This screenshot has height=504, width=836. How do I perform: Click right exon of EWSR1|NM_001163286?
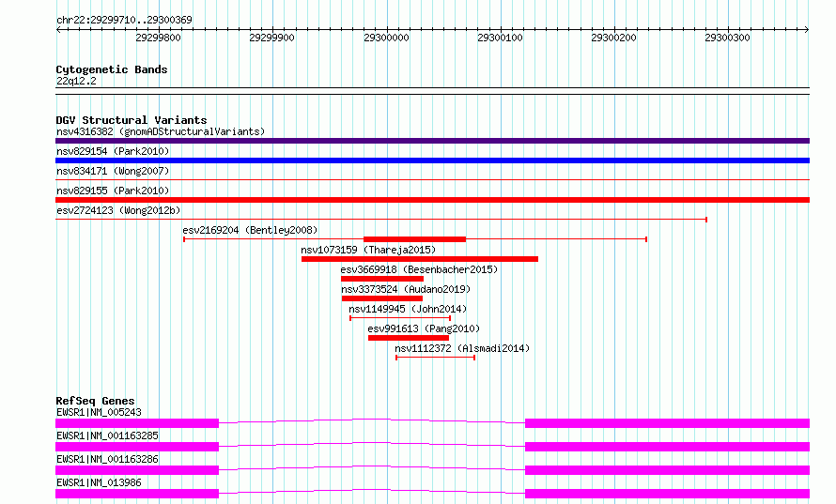[668, 470]
